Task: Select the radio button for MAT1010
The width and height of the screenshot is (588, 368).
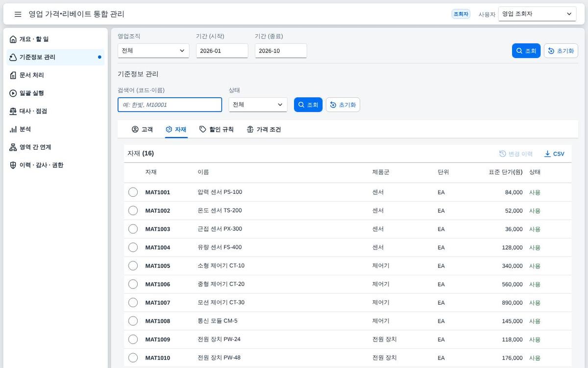Action: click(x=133, y=358)
